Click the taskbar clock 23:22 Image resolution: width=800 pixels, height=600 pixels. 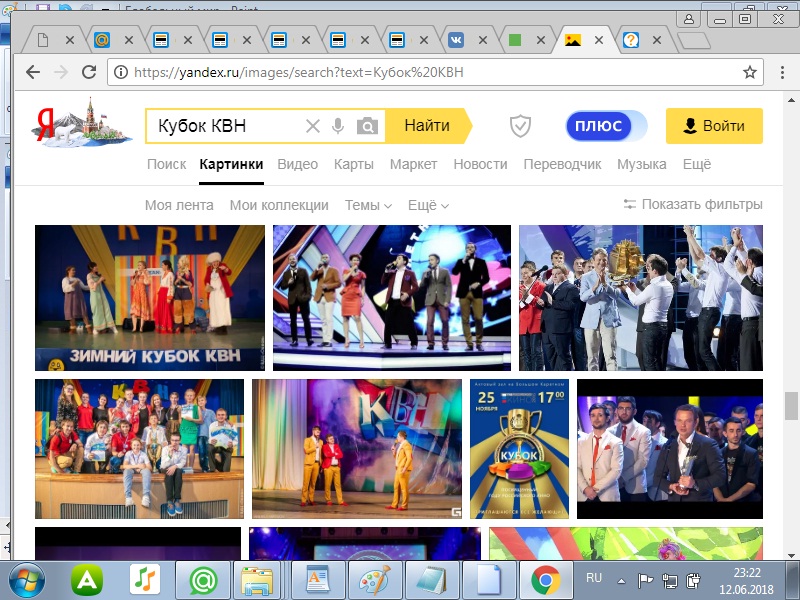747,573
